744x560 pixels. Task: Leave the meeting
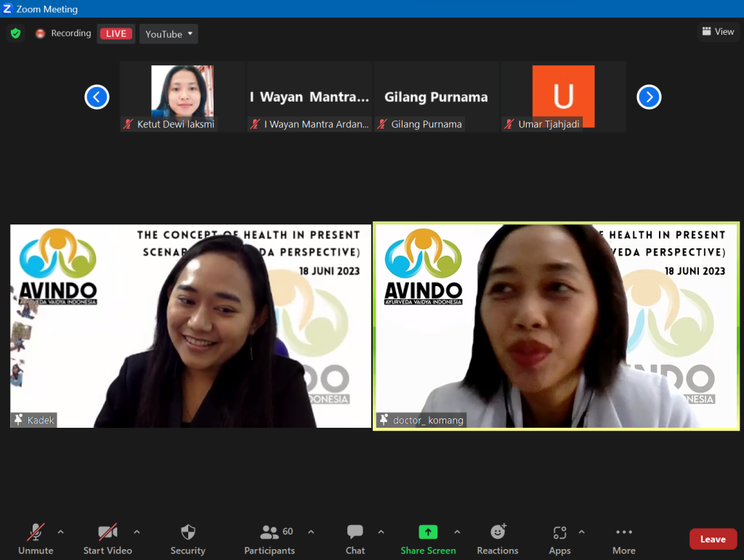[712, 539]
